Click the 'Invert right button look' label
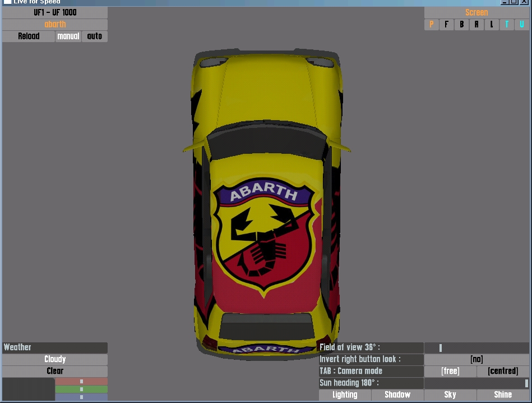Viewport: 532px width, 403px height. click(x=371, y=359)
